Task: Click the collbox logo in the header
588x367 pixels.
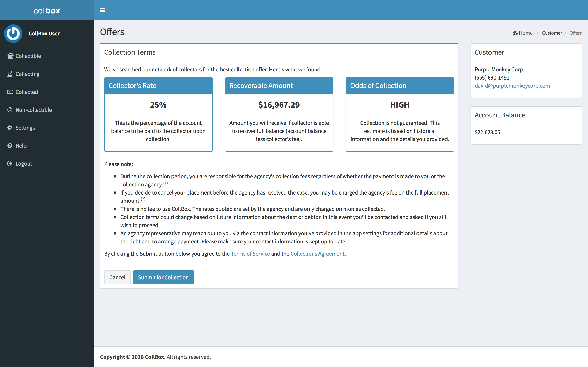Action: pyautogui.click(x=47, y=10)
